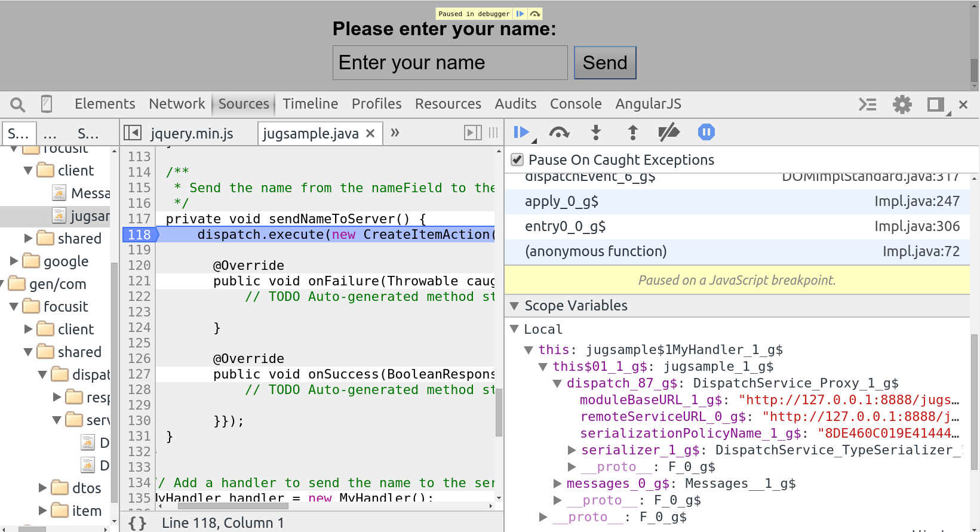The width and height of the screenshot is (980, 532).
Task: Step out of current function
Action: click(x=633, y=132)
